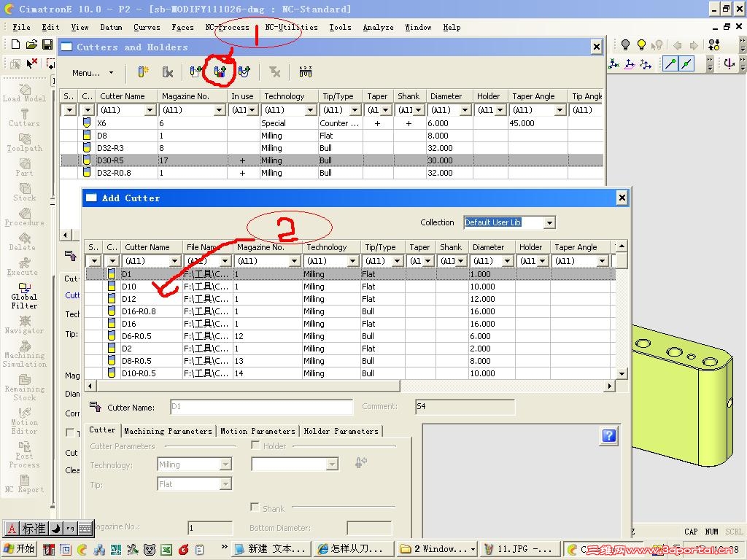The width and height of the screenshot is (747, 560).
Task: Click the Windows Start button
Action: [x=19, y=548]
